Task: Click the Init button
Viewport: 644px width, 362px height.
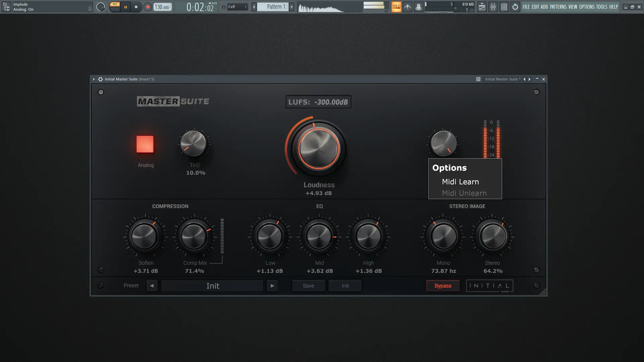Action: pos(345,286)
